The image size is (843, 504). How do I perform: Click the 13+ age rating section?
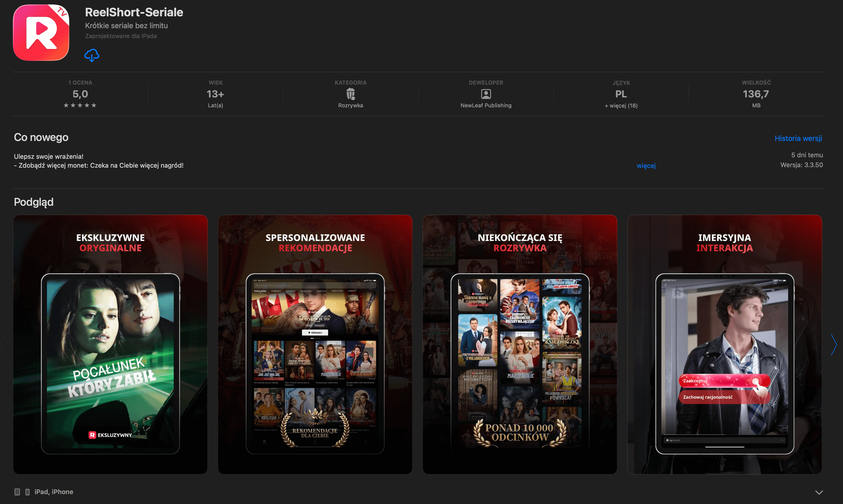[215, 94]
